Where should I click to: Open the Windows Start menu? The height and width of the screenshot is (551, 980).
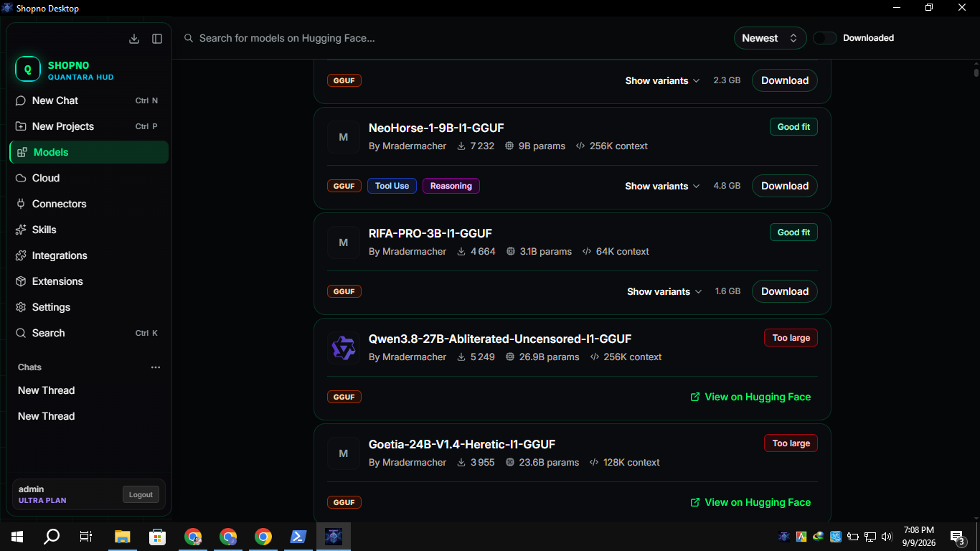[17, 537]
